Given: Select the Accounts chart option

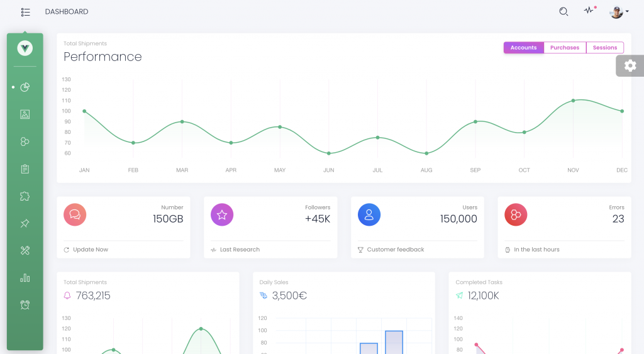Looking at the screenshot, I should pos(523,48).
